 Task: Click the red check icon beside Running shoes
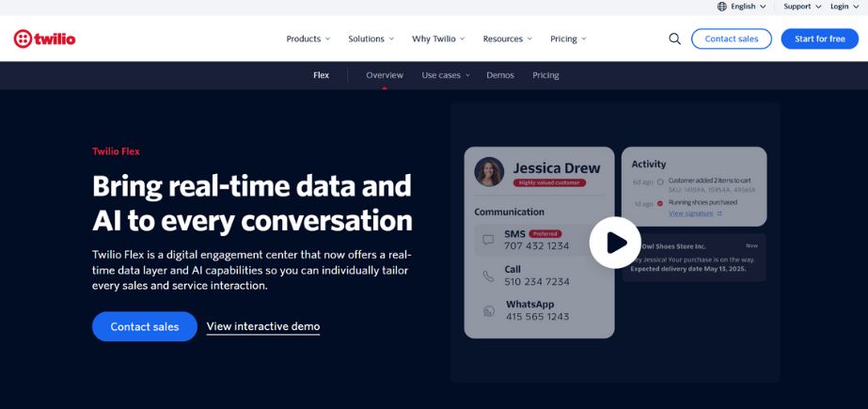click(x=660, y=203)
